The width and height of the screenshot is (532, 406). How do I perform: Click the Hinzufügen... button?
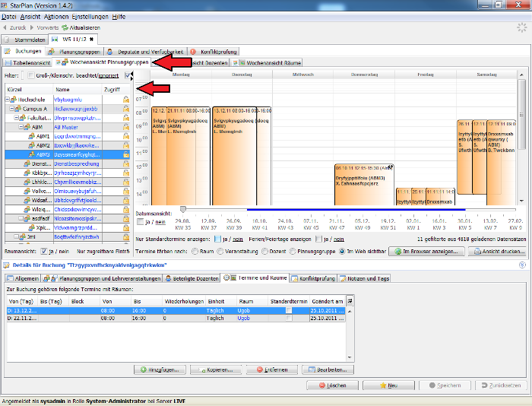(x=160, y=370)
